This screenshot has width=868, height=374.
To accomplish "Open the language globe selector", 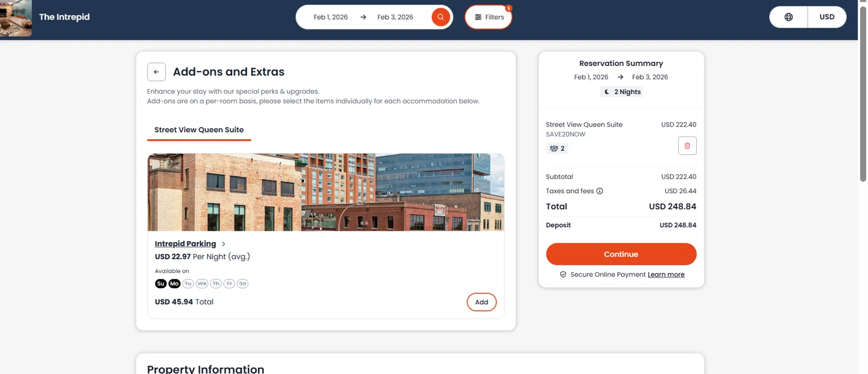I will 788,17.
